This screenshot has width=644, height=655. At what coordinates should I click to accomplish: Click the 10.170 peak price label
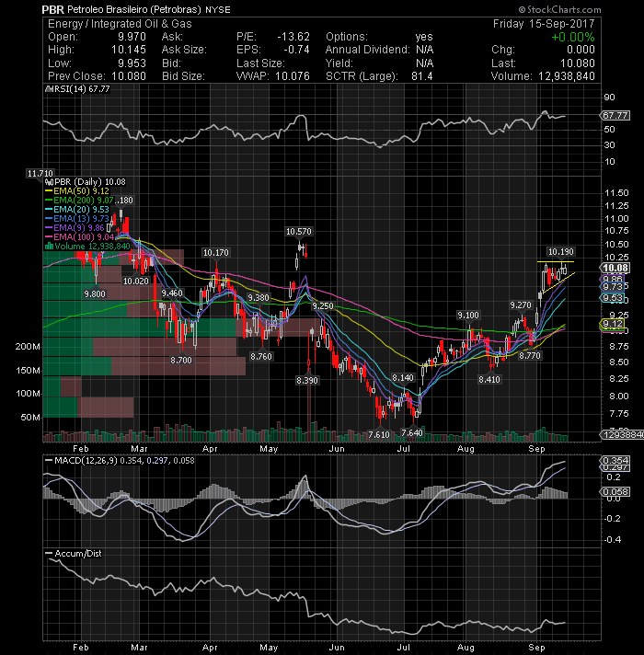pyautogui.click(x=216, y=253)
